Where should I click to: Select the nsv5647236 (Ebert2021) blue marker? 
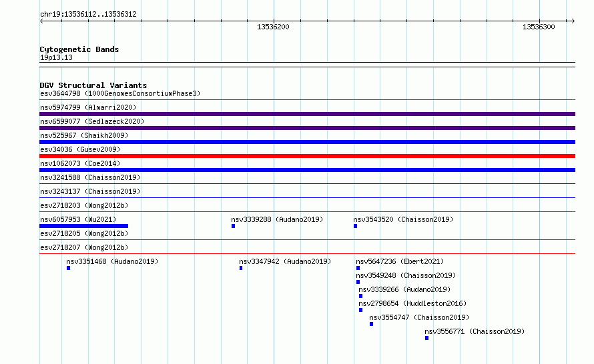(x=358, y=268)
